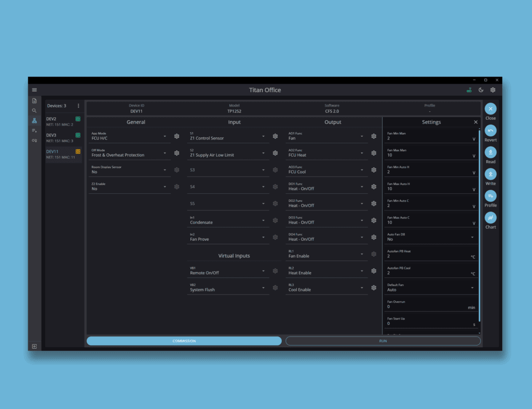Image resolution: width=532 pixels, height=409 pixels.
Task: Open search in the left sidebar
Action: [34, 111]
